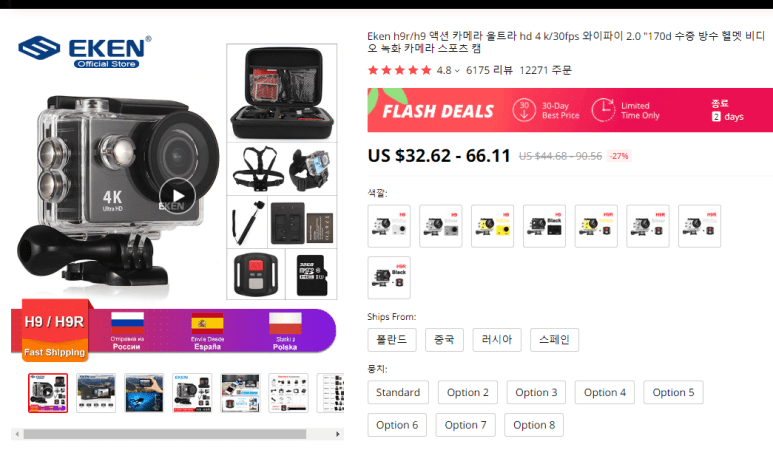This screenshot has width=773, height=450.
Task: Select the Option 5 bundle
Action: tap(673, 392)
